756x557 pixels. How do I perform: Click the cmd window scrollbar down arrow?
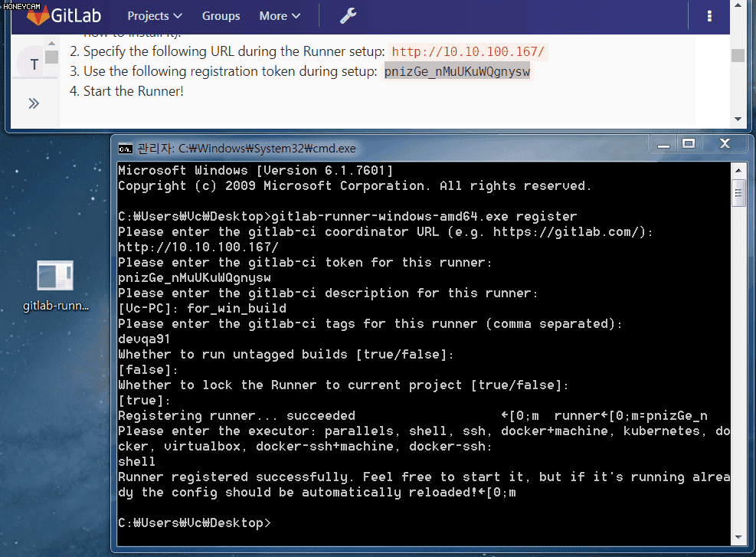[739, 537]
